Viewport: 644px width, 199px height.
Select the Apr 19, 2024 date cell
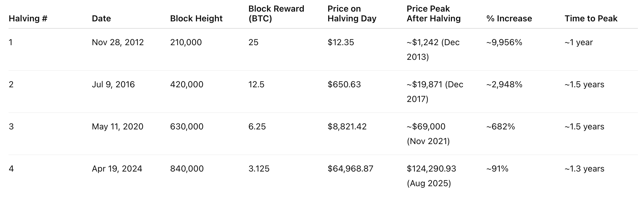pyautogui.click(x=117, y=168)
